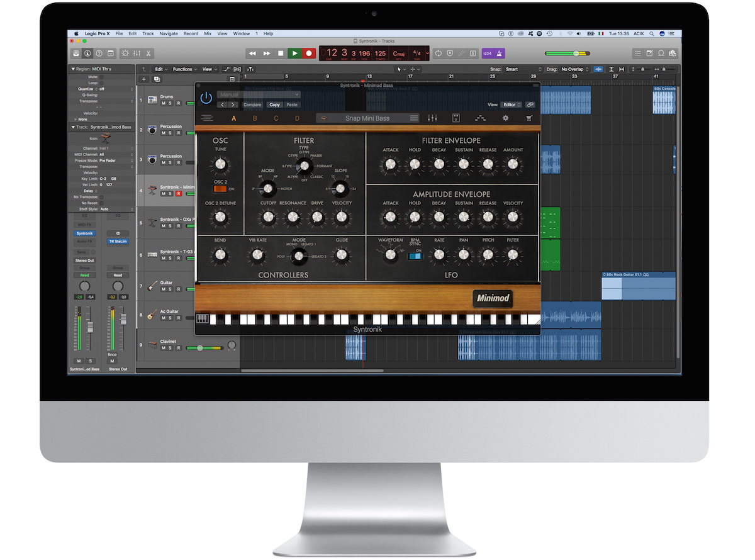Click the Fast Forward transport button
Viewport: 755px width, 560px height.
(267, 53)
